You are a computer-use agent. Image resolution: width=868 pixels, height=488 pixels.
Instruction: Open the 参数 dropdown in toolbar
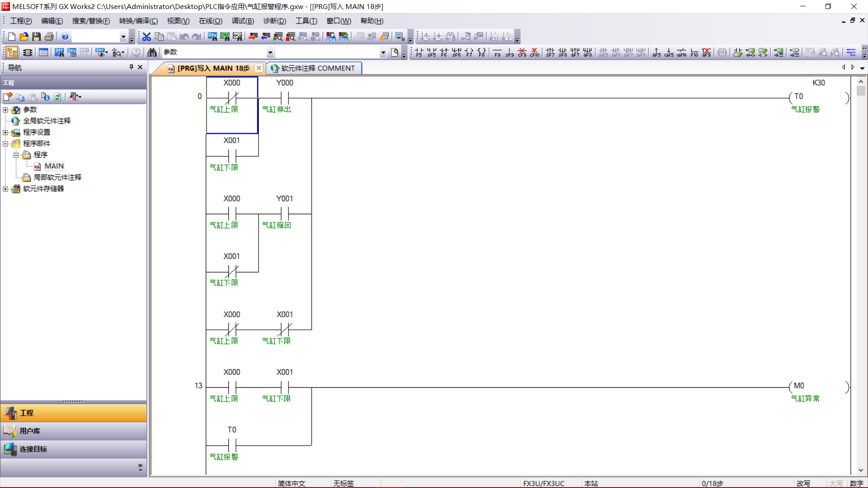coord(270,52)
